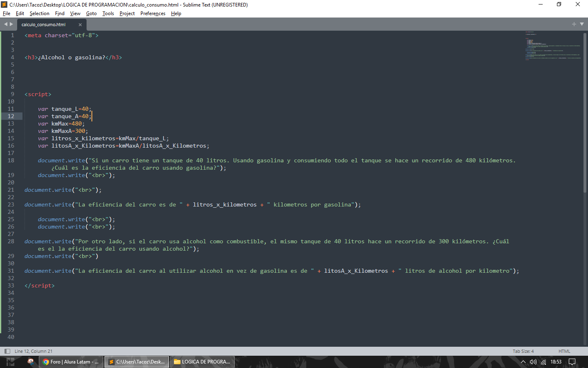Open the Selection menu
588x368 pixels.
click(40, 13)
